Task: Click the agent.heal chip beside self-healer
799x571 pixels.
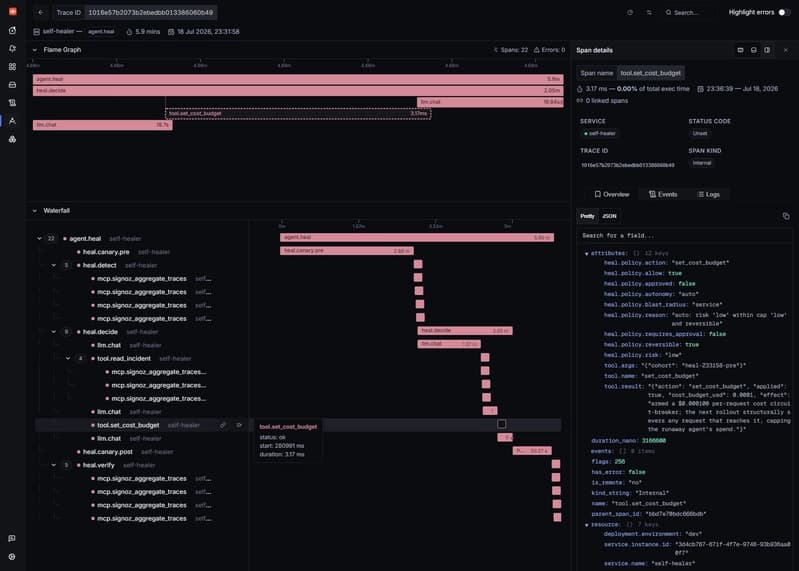Action: (x=101, y=32)
